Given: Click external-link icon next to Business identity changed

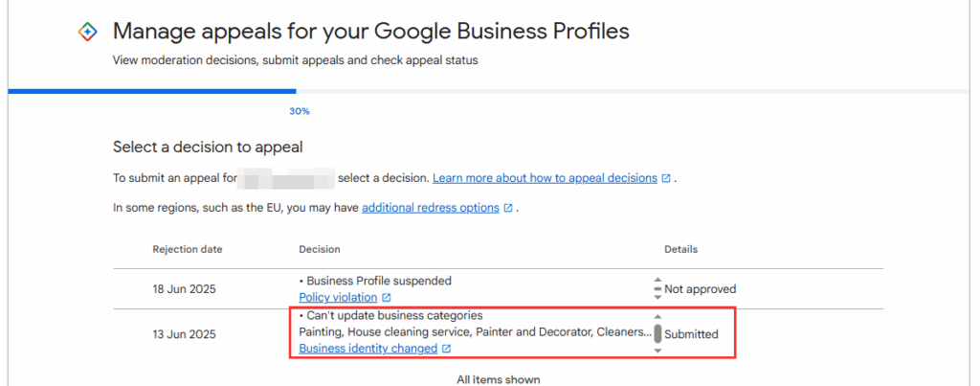Looking at the screenshot, I should (x=447, y=349).
